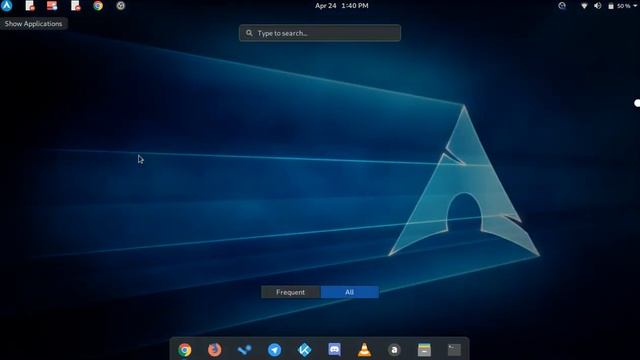Click the grey circular icon beside top-bar Chrome
The height and width of the screenshot is (360, 640).
click(x=120, y=6)
